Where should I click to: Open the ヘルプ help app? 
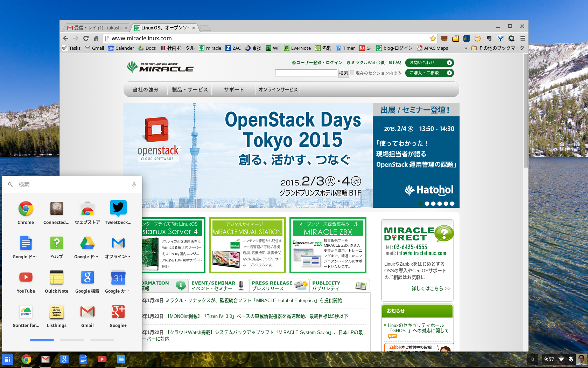coord(56,247)
